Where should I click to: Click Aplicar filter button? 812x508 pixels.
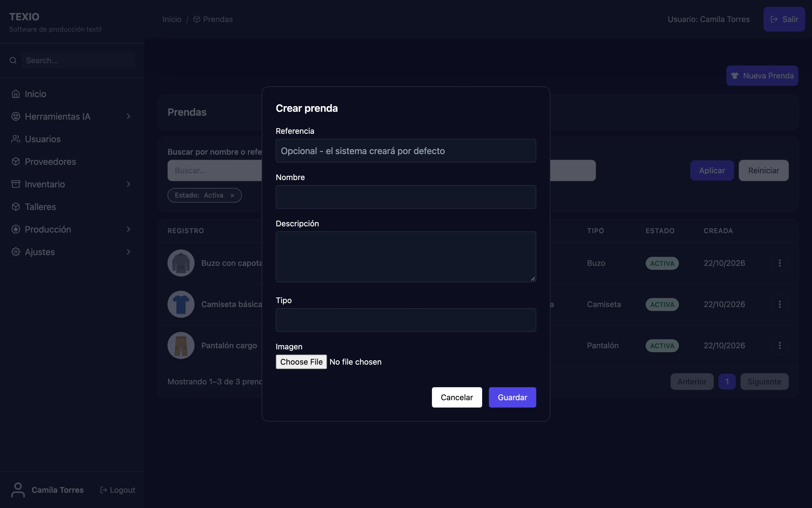tap(712, 170)
